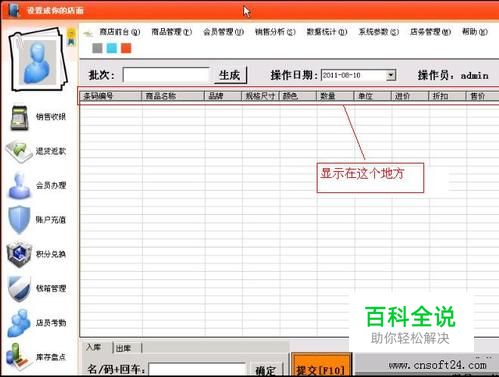Screen dimensions: 499x377
Task: Sort by 规格尺寸 column header
Action: click(x=260, y=96)
